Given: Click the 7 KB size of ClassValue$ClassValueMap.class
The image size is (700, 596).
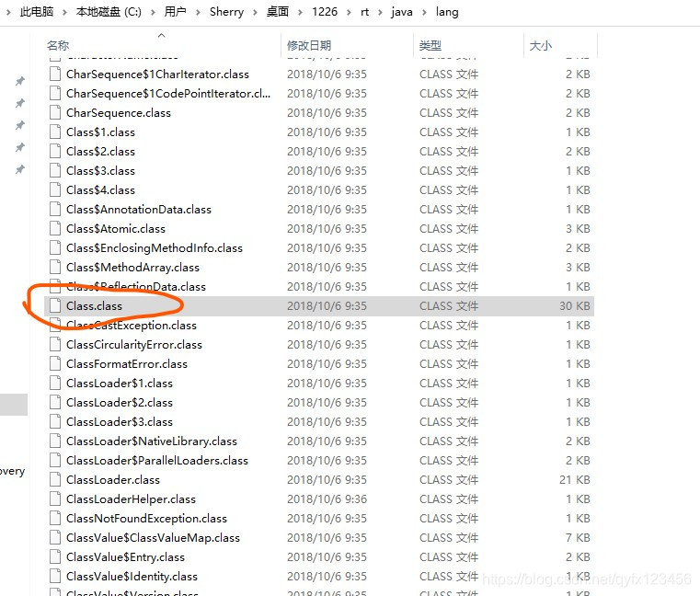Looking at the screenshot, I should click(578, 537).
